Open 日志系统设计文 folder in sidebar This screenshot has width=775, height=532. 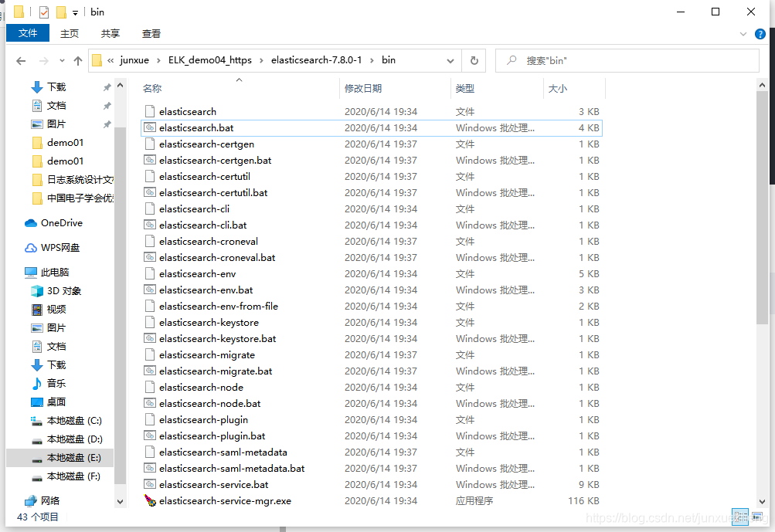80,179
